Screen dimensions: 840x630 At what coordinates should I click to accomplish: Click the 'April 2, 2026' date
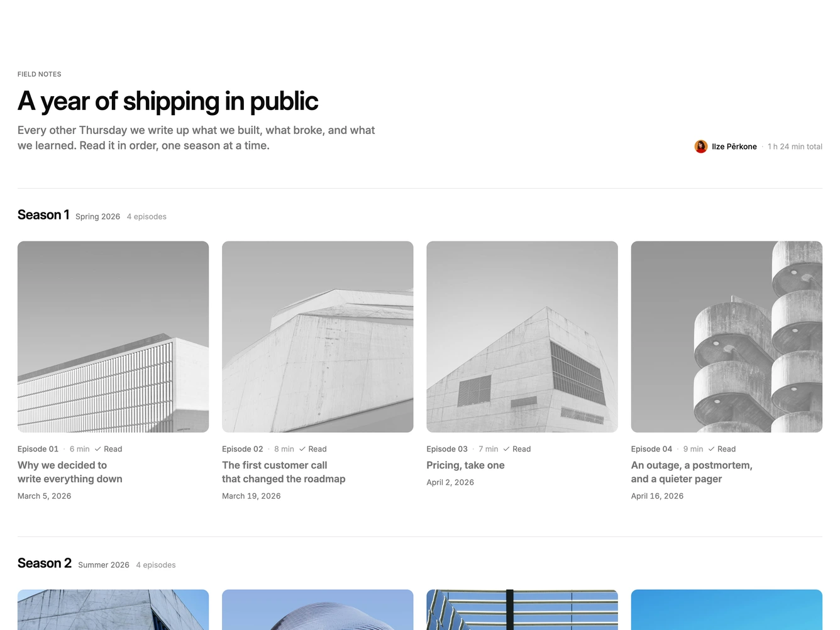[x=450, y=482]
